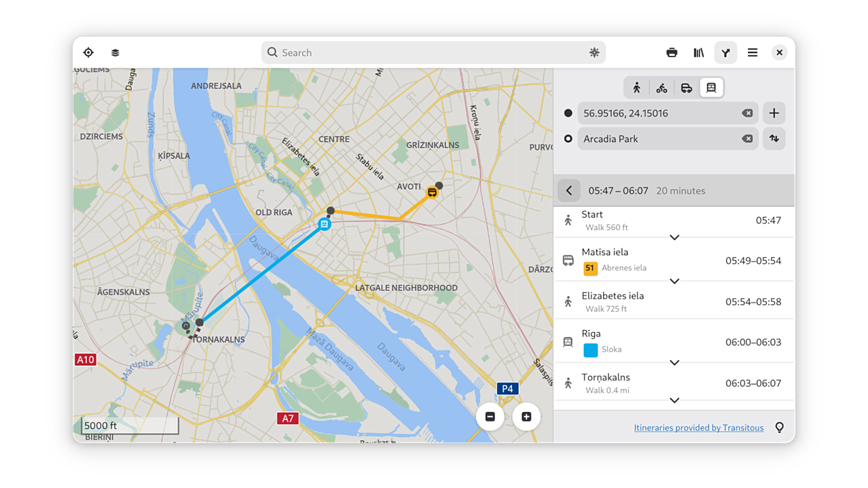The height and width of the screenshot is (488, 868).
Task: Expand the Rīga train leg stops
Action: click(x=674, y=362)
